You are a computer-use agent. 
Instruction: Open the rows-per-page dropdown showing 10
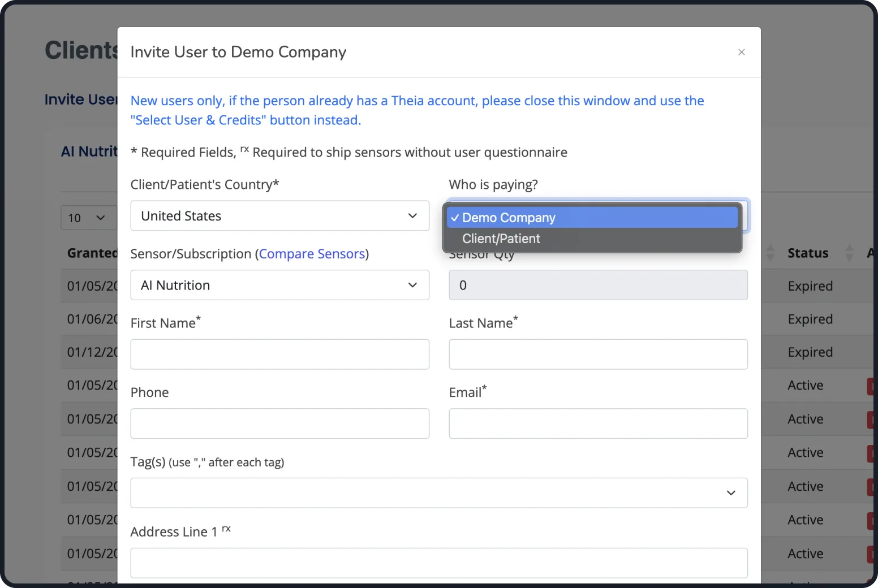(87, 218)
